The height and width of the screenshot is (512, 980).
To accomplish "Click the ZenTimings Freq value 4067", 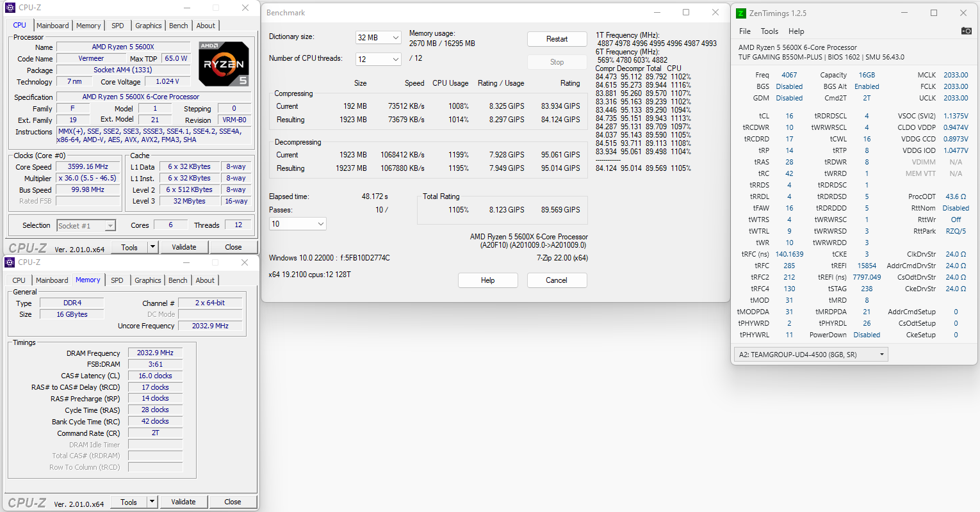I will click(x=789, y=75).
